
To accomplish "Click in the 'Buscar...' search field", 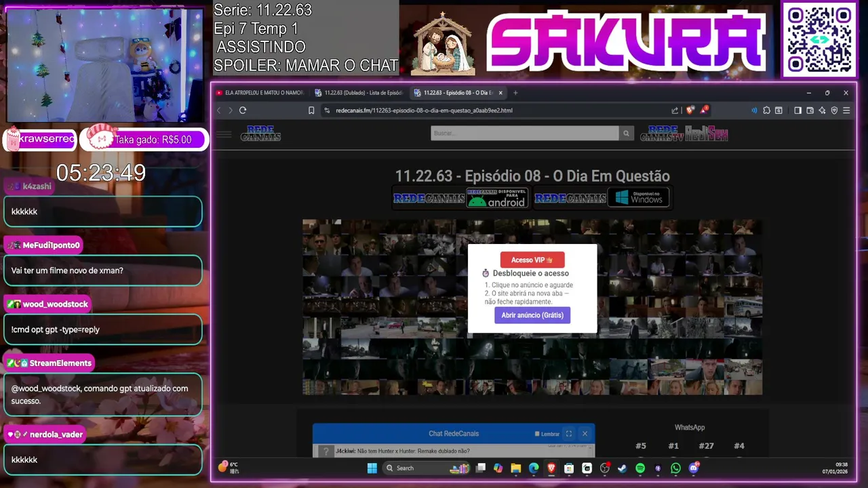I will (525, 134).
